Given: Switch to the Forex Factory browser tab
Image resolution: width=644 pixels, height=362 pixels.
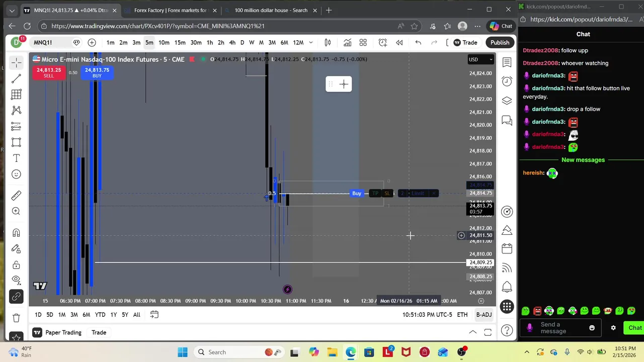Looking at the screenshot, I should 170,10.
